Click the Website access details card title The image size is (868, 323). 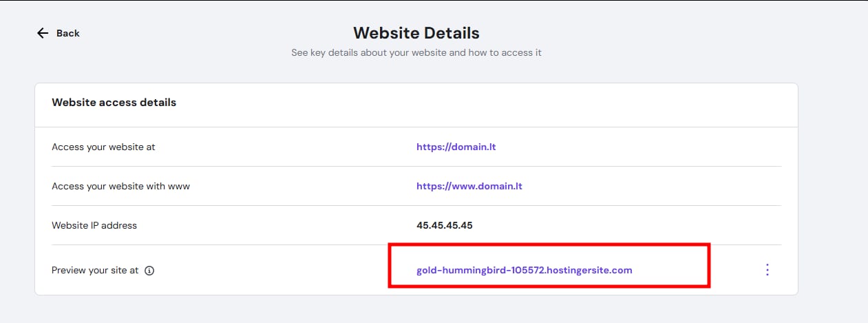click(114, 103)
